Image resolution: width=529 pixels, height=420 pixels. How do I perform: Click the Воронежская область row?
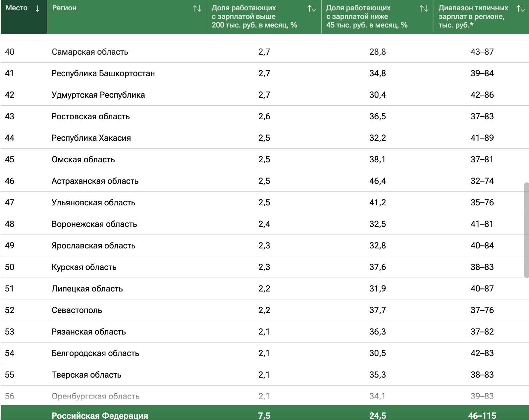tap(94, 224)
